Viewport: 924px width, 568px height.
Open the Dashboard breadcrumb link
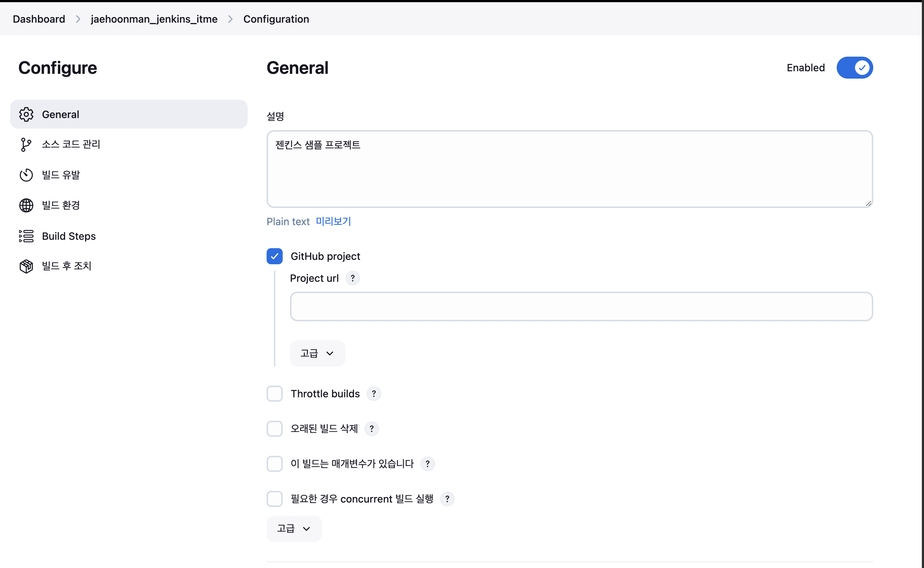tap(39, 19)
